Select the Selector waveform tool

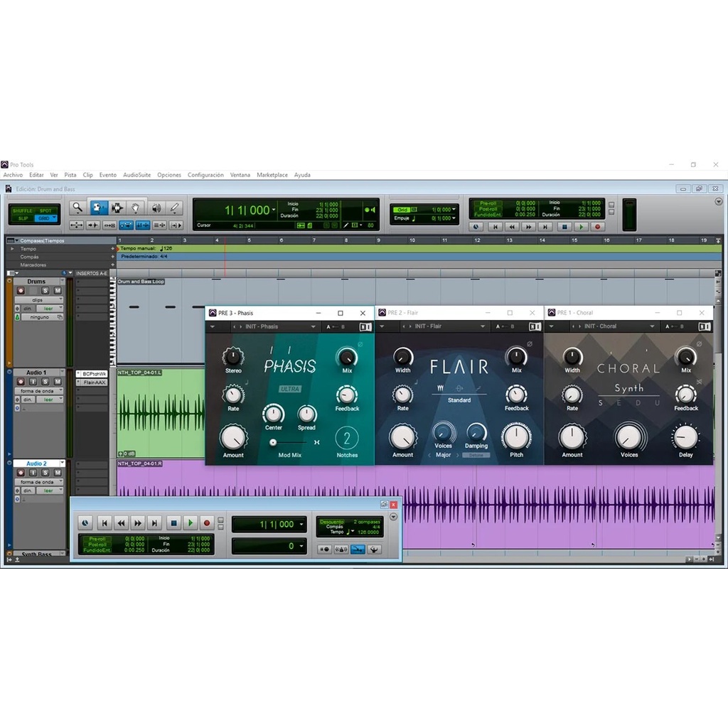click(117, 208)
